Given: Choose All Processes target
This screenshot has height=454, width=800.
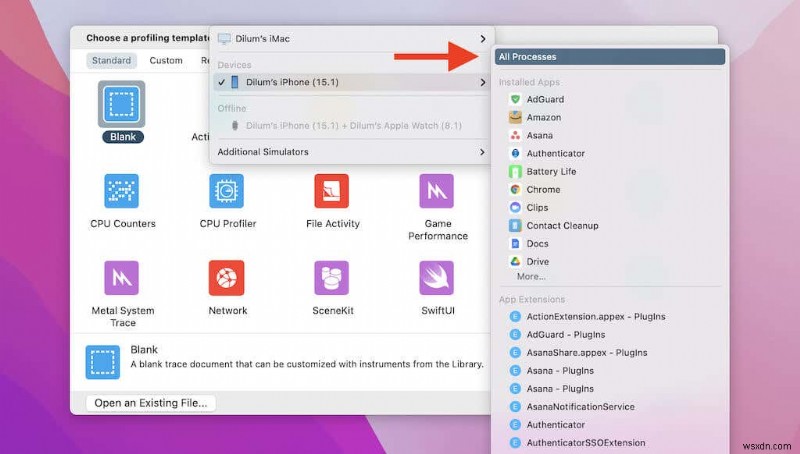Looking at the screenshot, I should pyautogui.click(x=610, y=57).
